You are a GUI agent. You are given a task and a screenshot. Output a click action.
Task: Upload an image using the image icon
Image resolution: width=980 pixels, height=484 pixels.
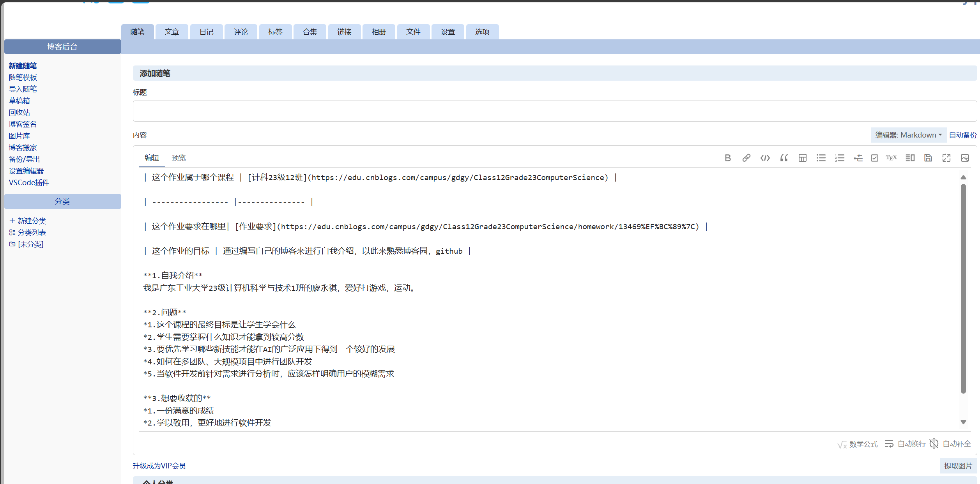point(965,158)
